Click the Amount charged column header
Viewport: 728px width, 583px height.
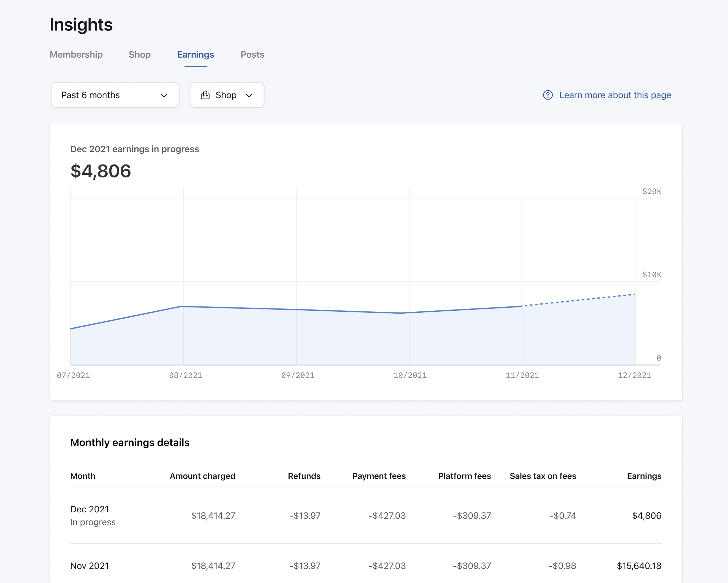[203, 476]
